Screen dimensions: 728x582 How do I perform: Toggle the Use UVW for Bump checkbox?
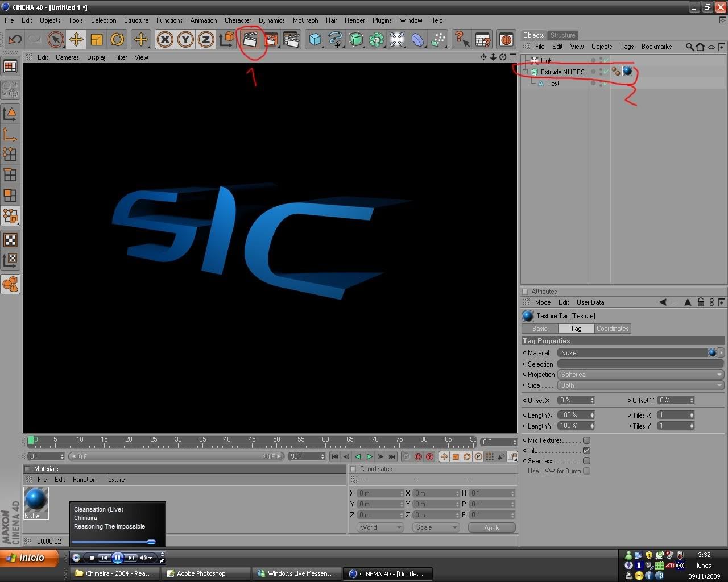tap(586, 471)
